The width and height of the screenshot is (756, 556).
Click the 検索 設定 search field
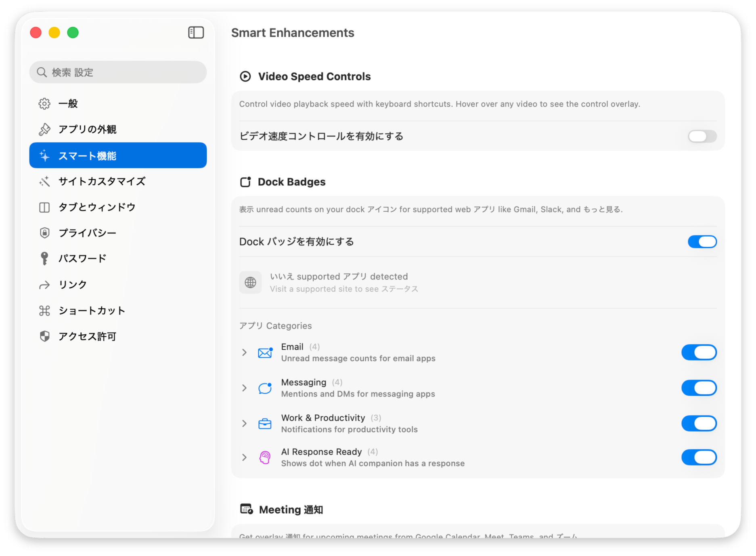118,72
